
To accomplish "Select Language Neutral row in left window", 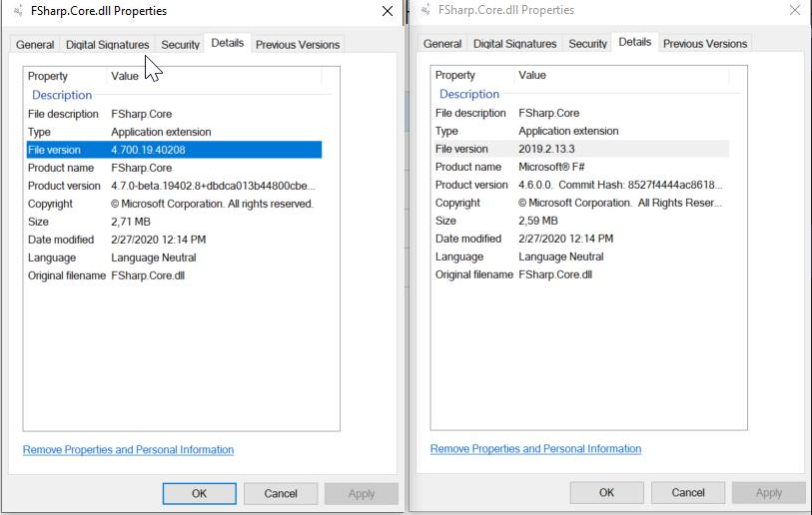I will [x=174, y=257].
